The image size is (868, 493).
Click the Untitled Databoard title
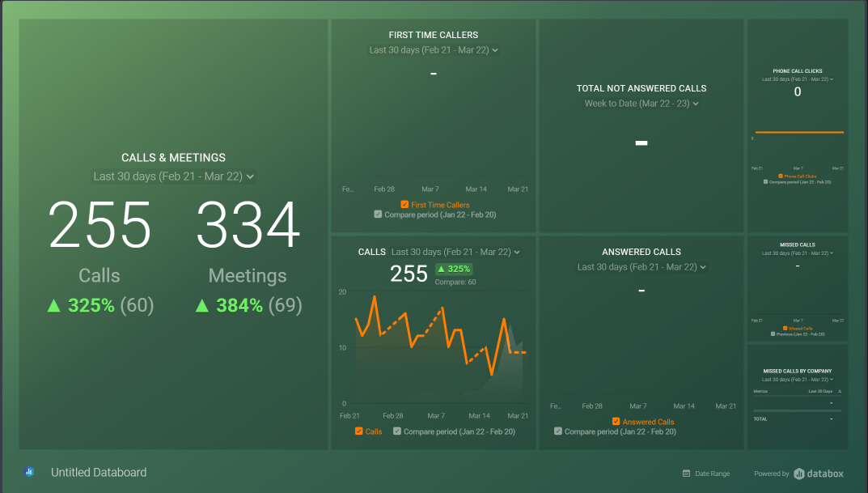tap(99, 472)
